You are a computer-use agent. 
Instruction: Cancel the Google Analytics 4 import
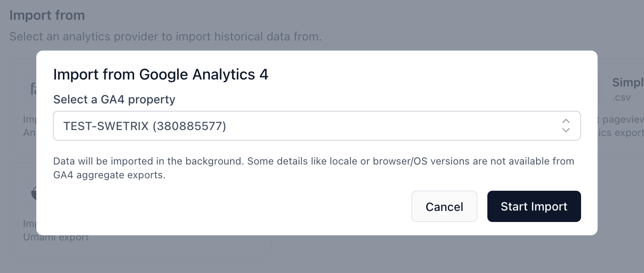(x=444, y=206)
